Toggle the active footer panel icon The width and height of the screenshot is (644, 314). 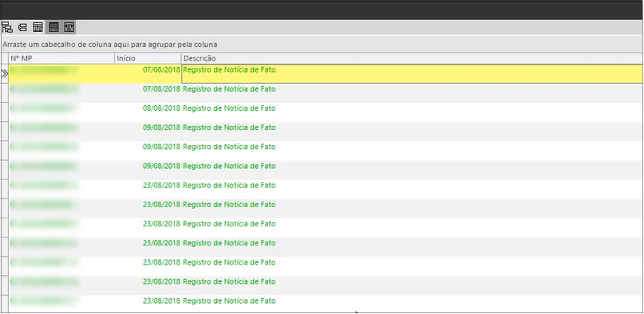click(x=53, y=27)
